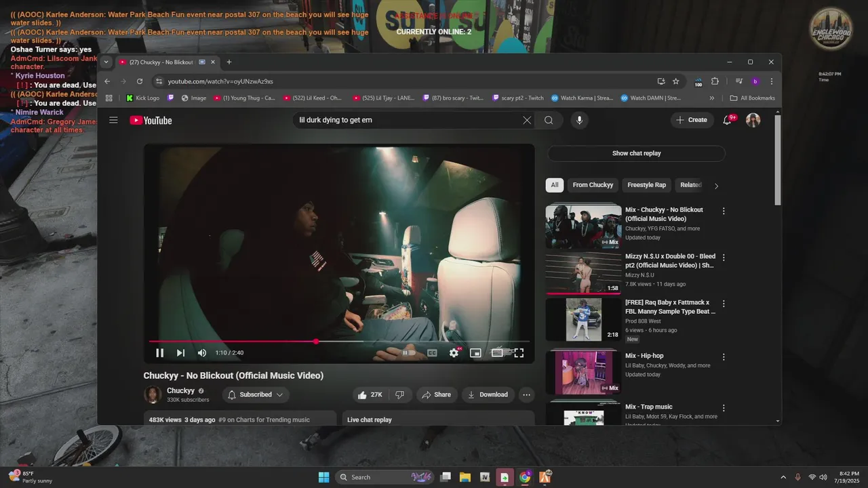Toggle closed captions CC button
This screenshot has height=488, width=868.
(x=432, y=352)
